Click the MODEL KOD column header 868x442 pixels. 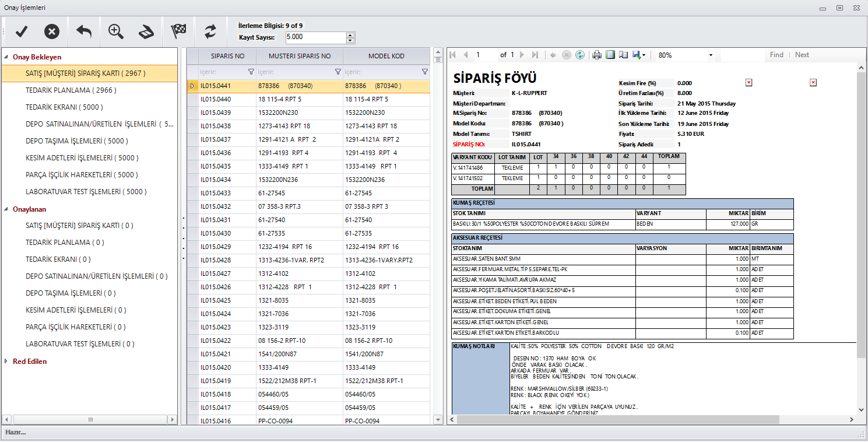tap(386, 56)
